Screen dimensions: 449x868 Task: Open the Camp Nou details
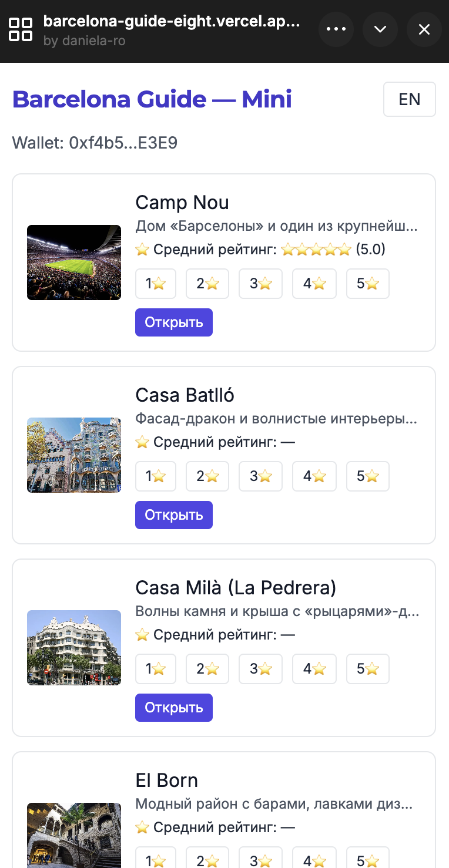pos(174,322)
